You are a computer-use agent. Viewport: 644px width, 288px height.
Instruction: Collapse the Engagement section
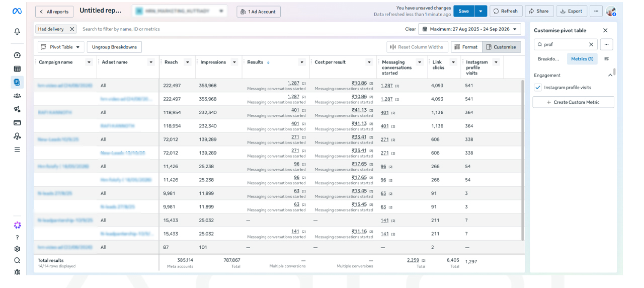[x=610, y=75]
